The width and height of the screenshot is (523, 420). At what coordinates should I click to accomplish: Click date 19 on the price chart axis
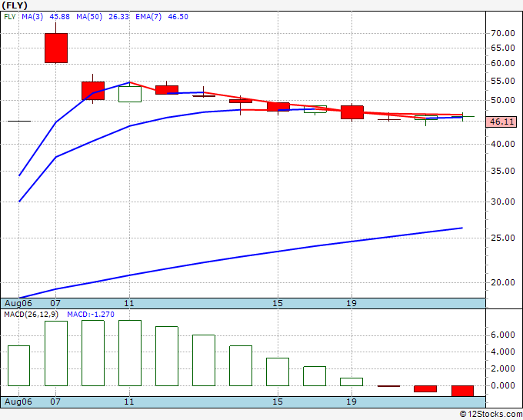pos(351,303)
